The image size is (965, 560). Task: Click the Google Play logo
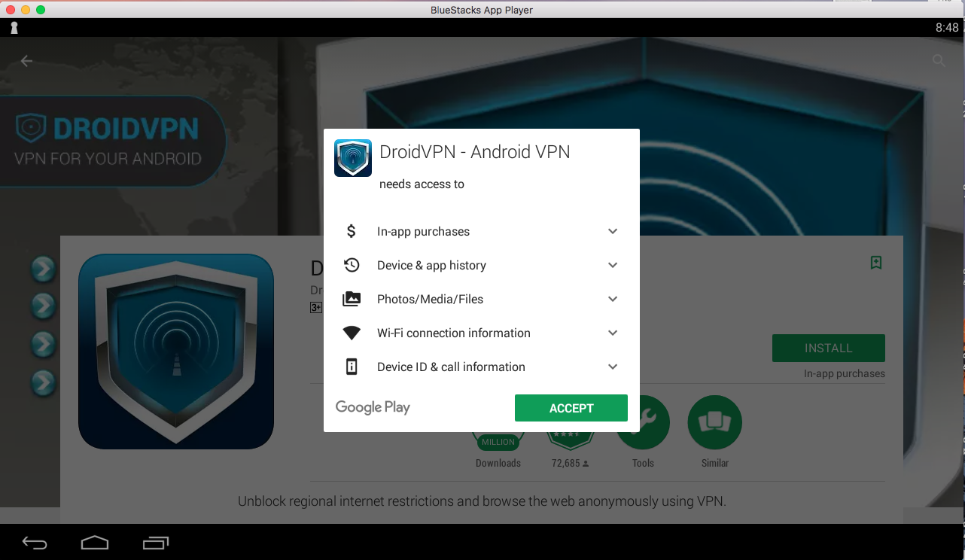point(373,407)
